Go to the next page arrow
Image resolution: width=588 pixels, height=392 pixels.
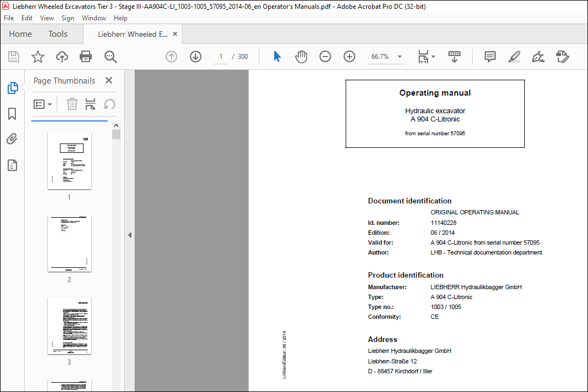(196, 57)
